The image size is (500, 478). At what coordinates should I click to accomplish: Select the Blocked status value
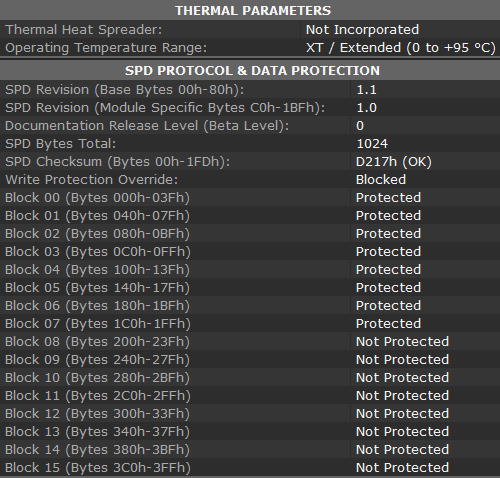pyautogui.click(x=381, y=180)
